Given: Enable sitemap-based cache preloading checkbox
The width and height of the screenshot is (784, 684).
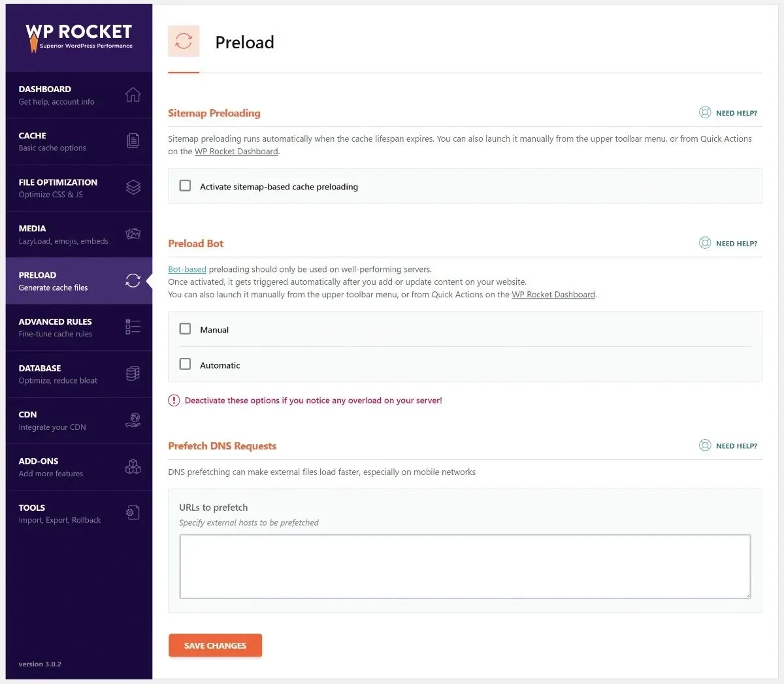Looking at the screenshot, I should click(186, 186).
